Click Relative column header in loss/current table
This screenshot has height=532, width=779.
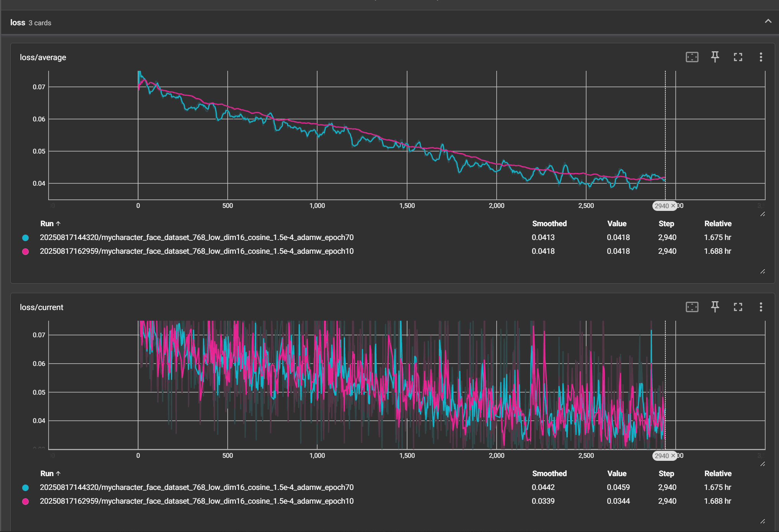(717, 473)
